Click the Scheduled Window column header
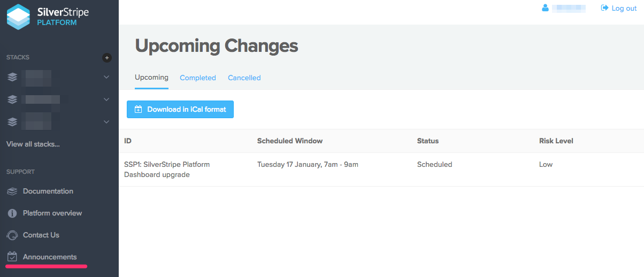Viewport: 644px width, 277px height. point(290,141)
